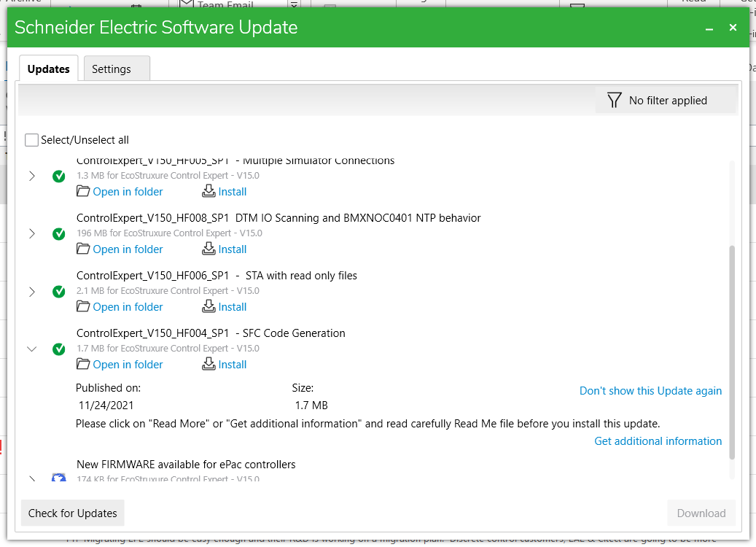Click folder icon beside HF005_SP1 Open in folder

pyautogui.click(x=83, y=191)
